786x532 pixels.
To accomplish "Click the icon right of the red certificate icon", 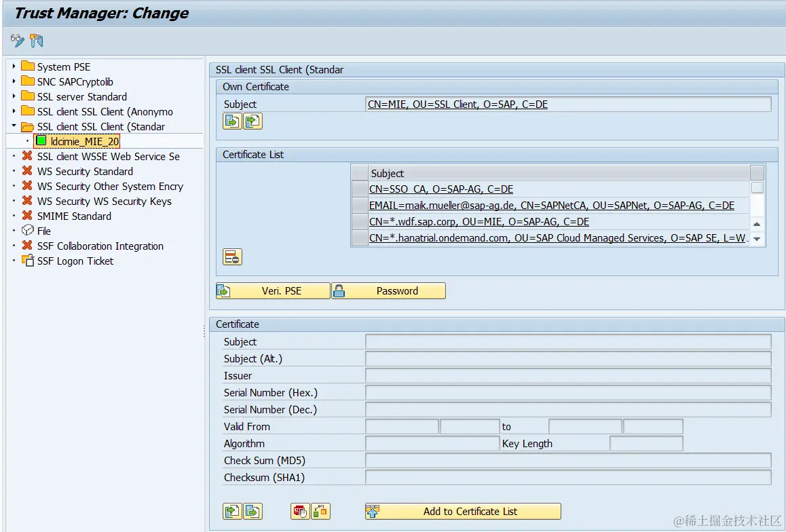I will click(x=320, y=512).
